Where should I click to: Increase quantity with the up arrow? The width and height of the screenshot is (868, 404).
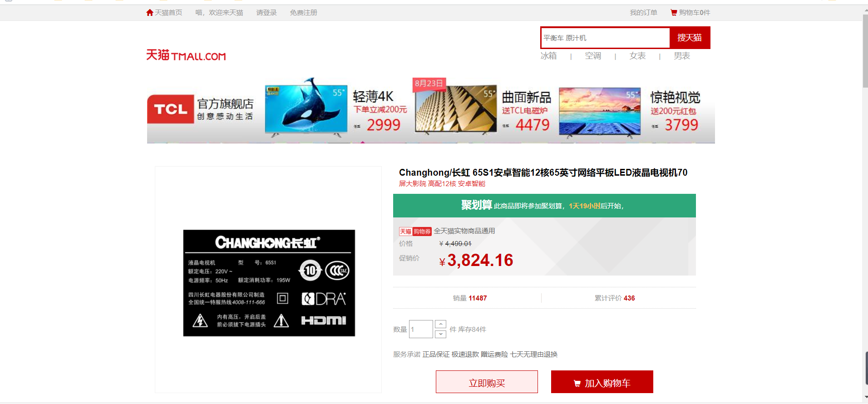[x=440, y=324]
